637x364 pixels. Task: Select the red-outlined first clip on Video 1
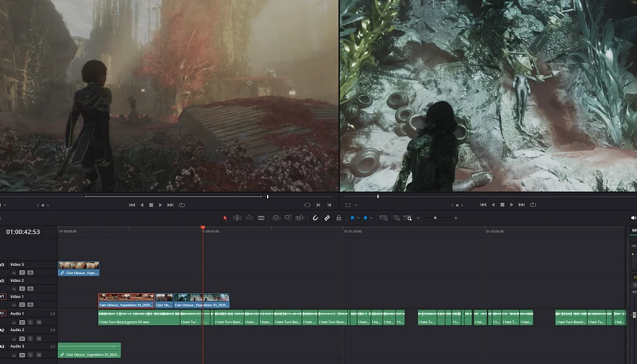(x=127, y=301)
